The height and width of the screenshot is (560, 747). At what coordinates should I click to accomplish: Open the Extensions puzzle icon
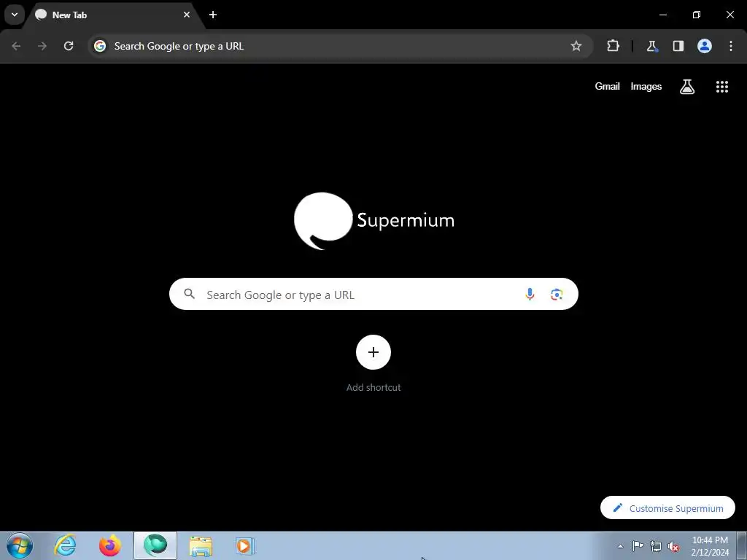(x=613, y=46)
